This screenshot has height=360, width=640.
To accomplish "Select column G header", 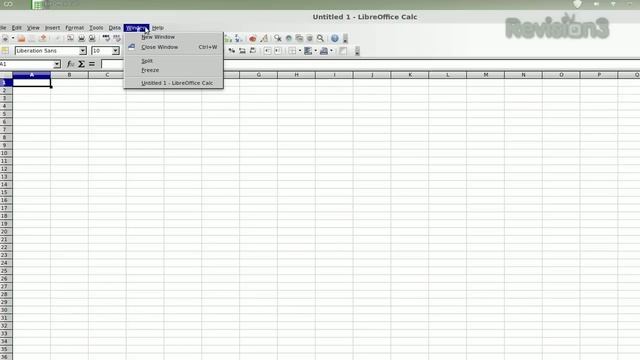I will (258, 75).
